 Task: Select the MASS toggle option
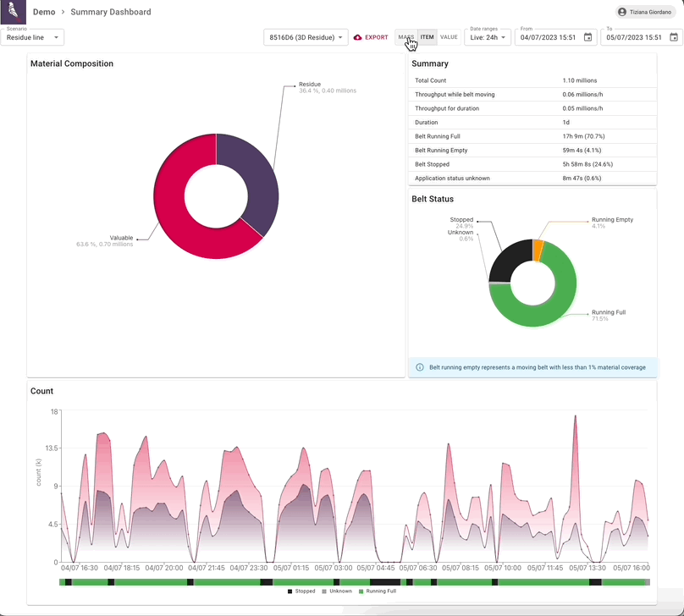[406, 37]
